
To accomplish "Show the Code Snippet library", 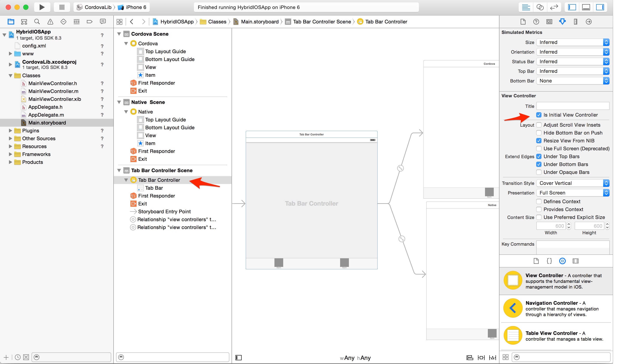I will [549, 261].
